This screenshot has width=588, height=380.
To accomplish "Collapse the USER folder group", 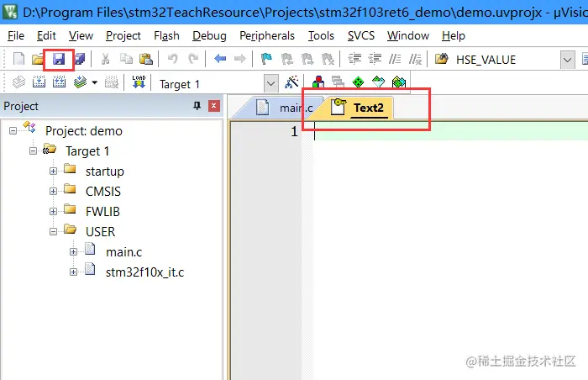I will pos(53,232).
